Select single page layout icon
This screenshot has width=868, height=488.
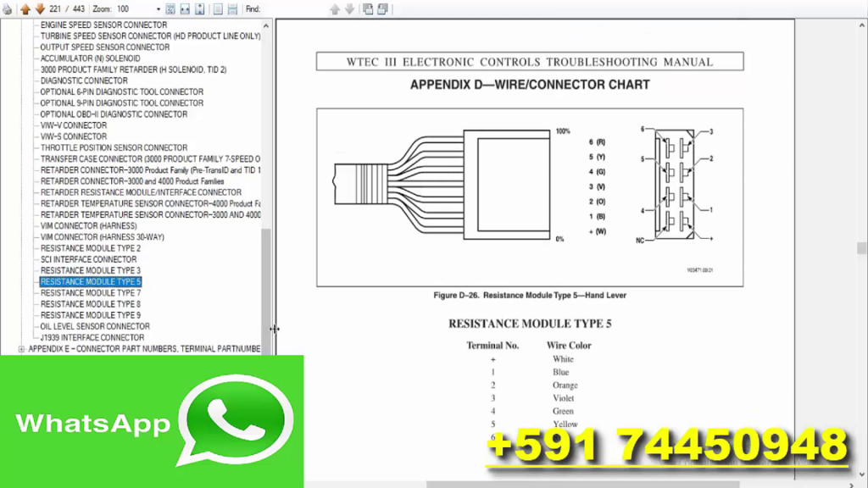tap(217, 9)
